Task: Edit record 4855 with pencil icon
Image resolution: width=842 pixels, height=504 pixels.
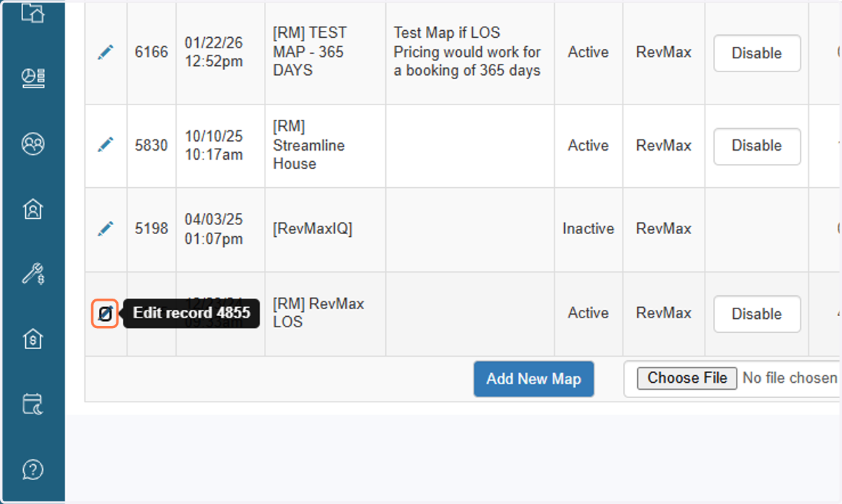Action: (x=105, y=313)
